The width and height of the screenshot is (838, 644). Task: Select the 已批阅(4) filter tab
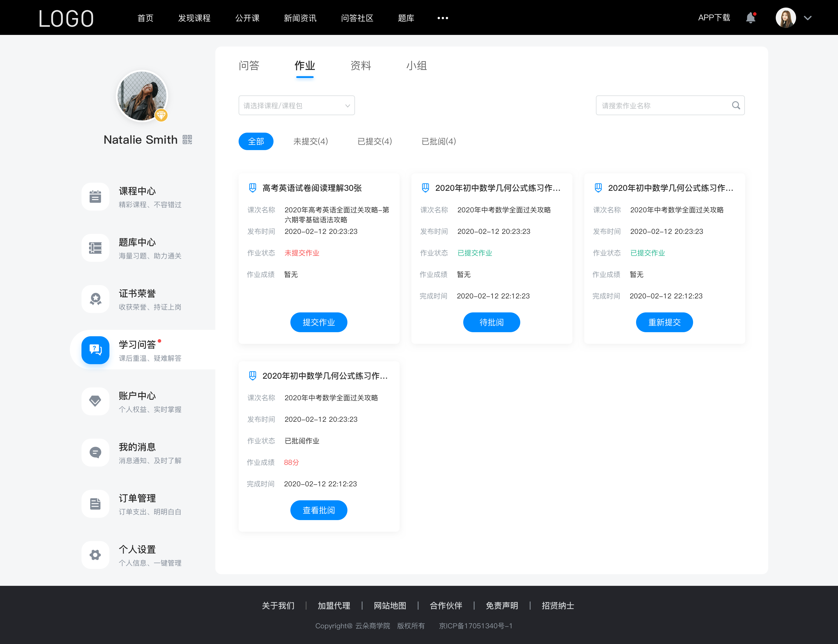(438, 141)
